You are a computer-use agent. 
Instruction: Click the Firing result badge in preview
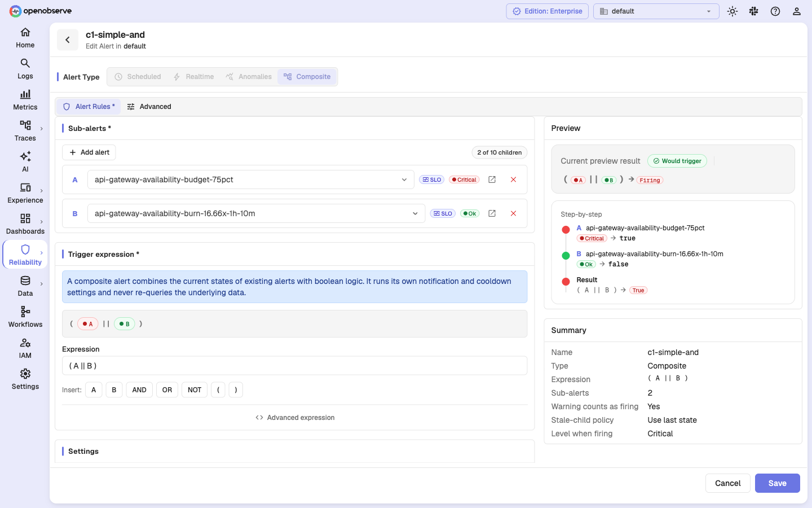click(650, 180)
